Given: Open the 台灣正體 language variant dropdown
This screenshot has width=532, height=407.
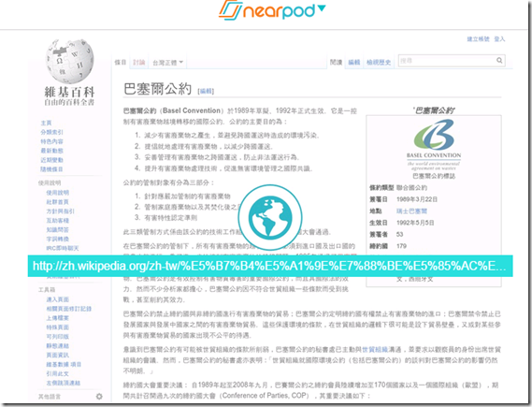Looking at the screenshot, I should (x=167, y=63).
